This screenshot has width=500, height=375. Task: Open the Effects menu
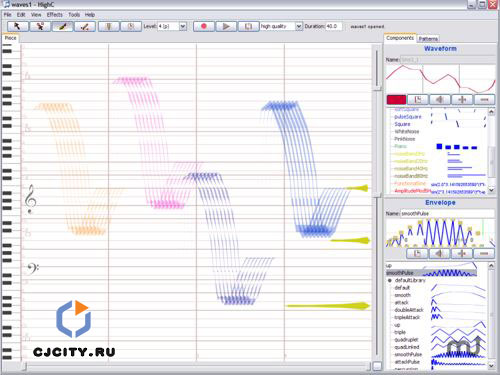(x=55, y=15)
